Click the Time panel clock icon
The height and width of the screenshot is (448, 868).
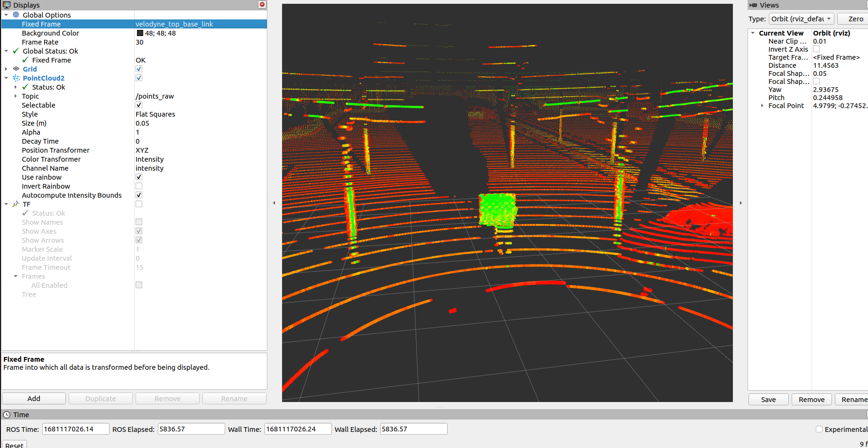pyautogui.click(x=7, y=414)
